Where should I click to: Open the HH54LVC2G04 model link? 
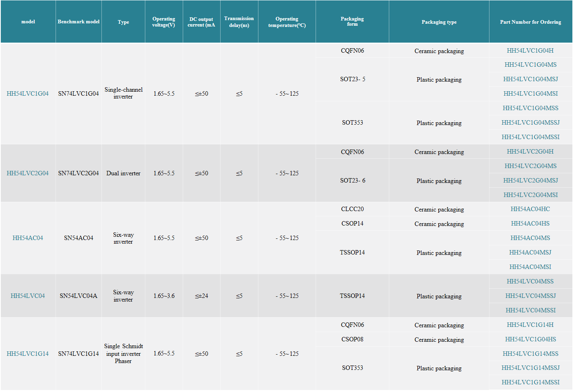tap(27, 173)
